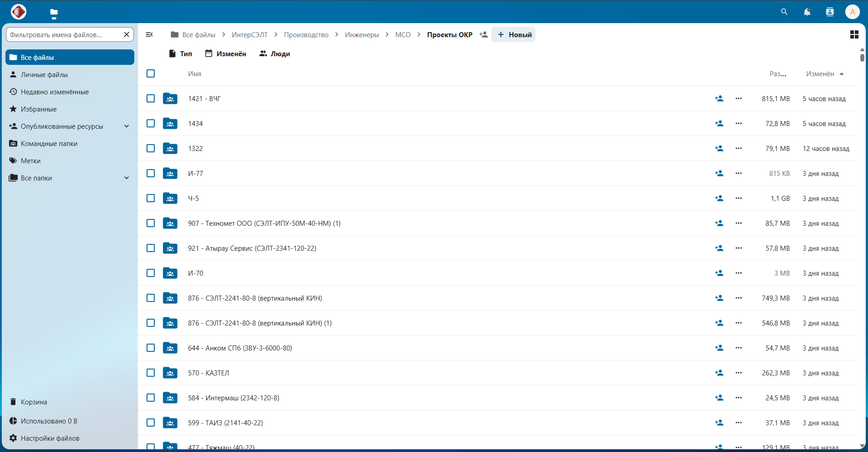Click the vertical scrollbar thumb
Viewport: 868px width, 452px height.
862,58
